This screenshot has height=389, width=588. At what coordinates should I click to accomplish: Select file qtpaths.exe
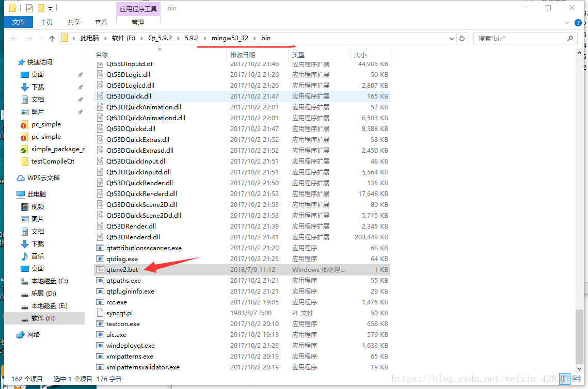click(x=123, y=280)
